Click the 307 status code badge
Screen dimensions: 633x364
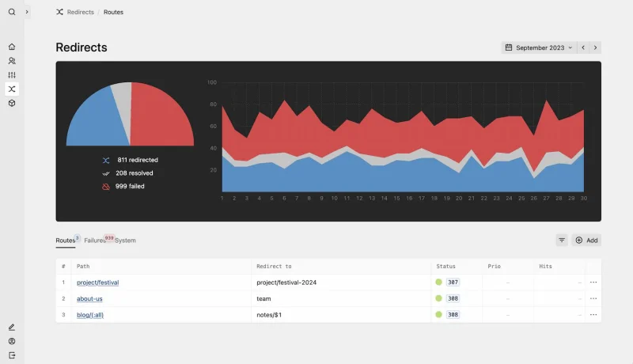[x=453, y=282]
